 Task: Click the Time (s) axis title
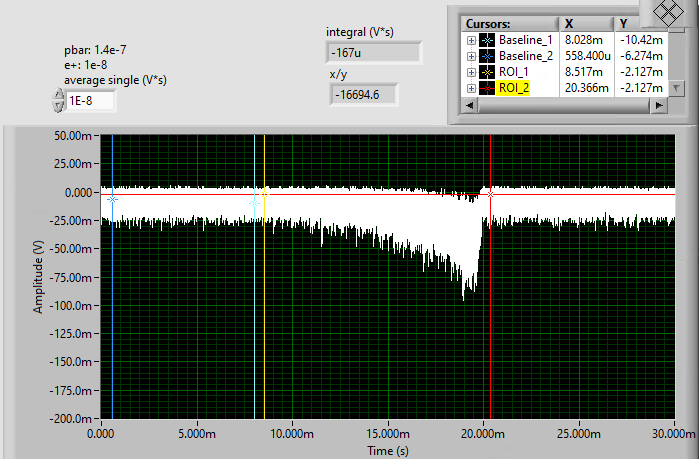pyautogui.click(x=388, y=451)
